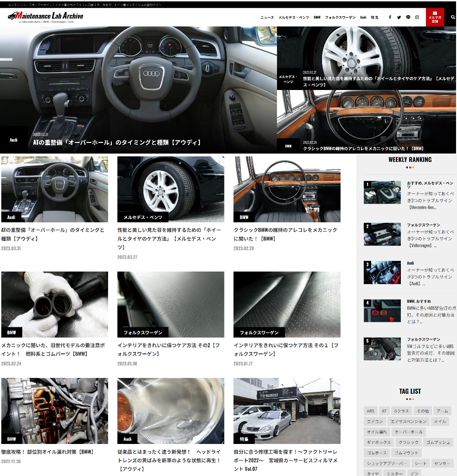This screenshot has width=457, height=476.
Task: Click the Maintenance Lab Archive logo
Action: [45, 17]
